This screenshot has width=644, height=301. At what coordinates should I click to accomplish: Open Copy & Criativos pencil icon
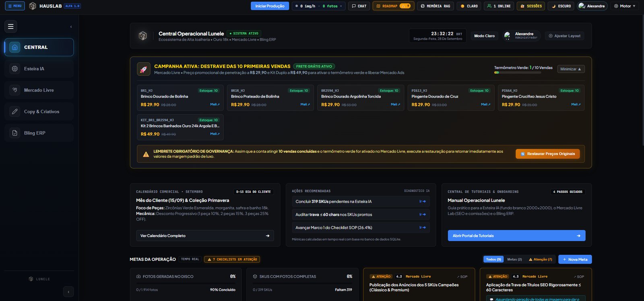[15, 112]
